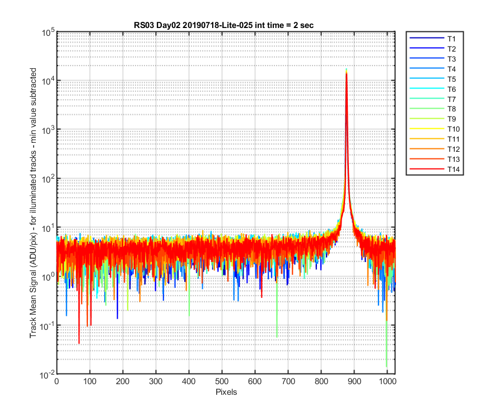Click the T6 cyan legend line
504x420 pixels.
(427, 88)
